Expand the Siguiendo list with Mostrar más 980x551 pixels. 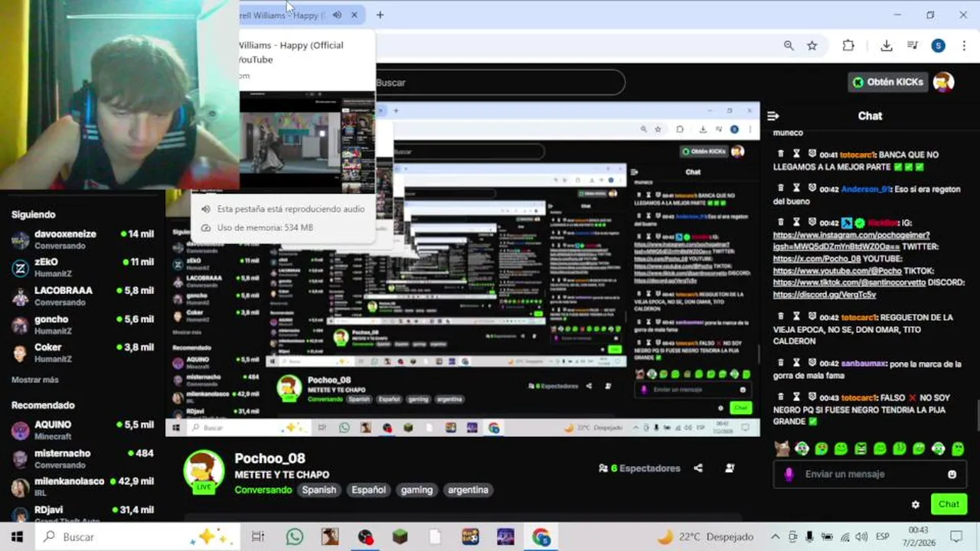(x=35, y=380)
